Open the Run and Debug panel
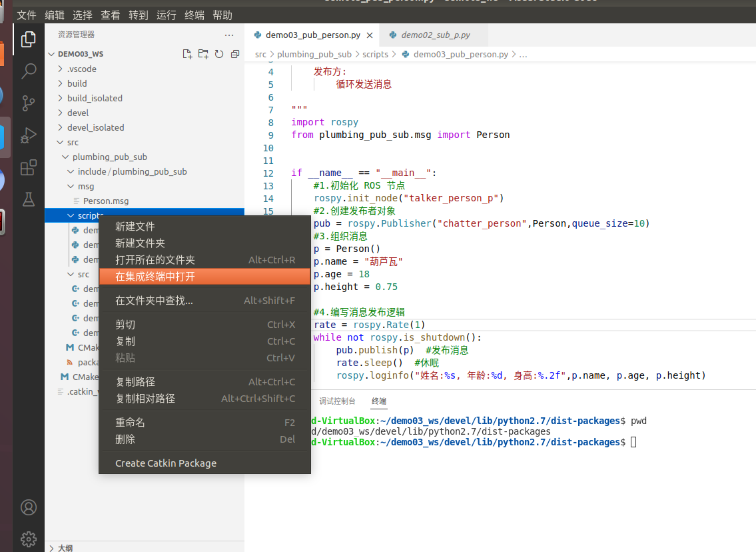This screenshot has height=552, width=756. tap(28, 135)
